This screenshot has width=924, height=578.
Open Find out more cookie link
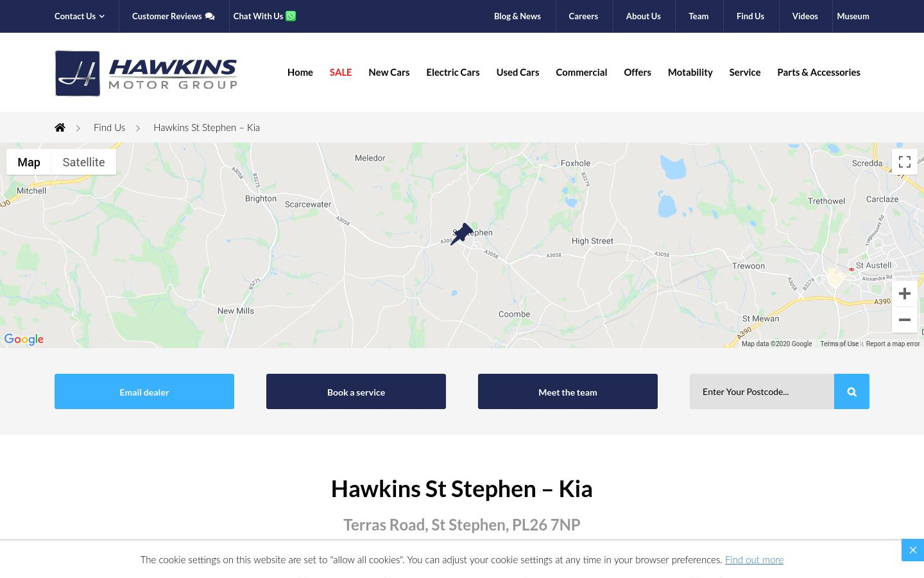754,559
